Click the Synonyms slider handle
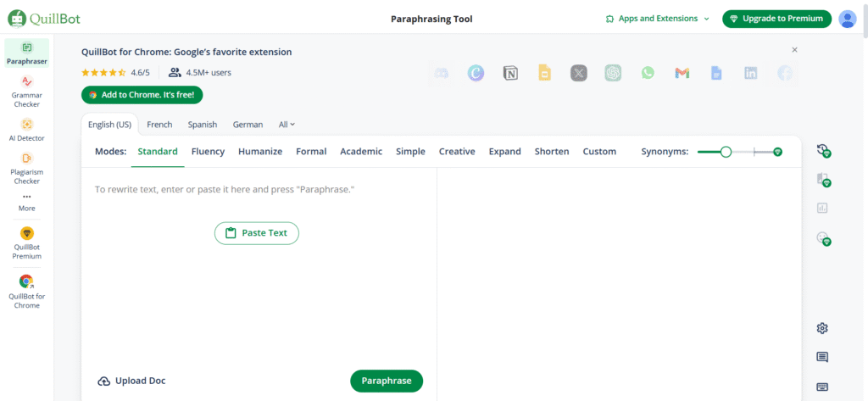The height and width of the screenshot is (401, 868). [x=726, y=152]
